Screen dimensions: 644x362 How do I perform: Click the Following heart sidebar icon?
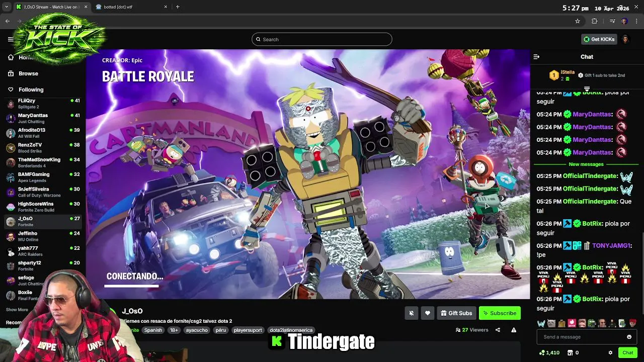[11, 89]
